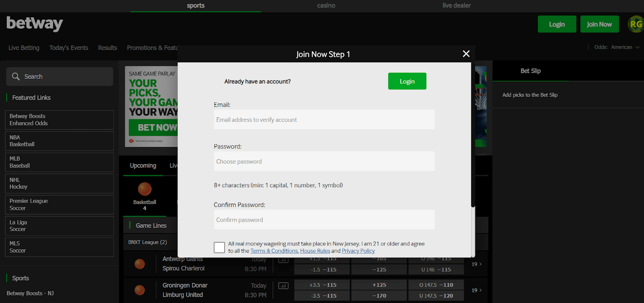Click the Choose password field
Image resolution: width=644 pixels, height=303 pixels.
click(x=324, y=162)
